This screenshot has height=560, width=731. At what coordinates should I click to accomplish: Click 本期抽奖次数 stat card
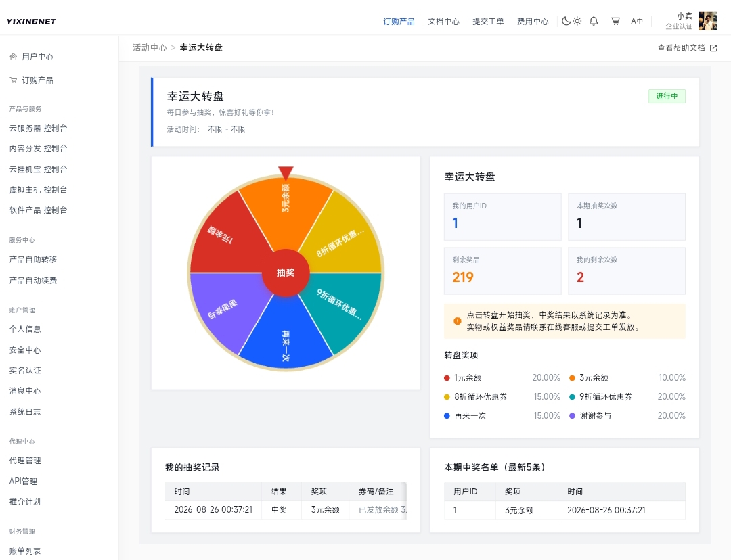tap(627, 216)
